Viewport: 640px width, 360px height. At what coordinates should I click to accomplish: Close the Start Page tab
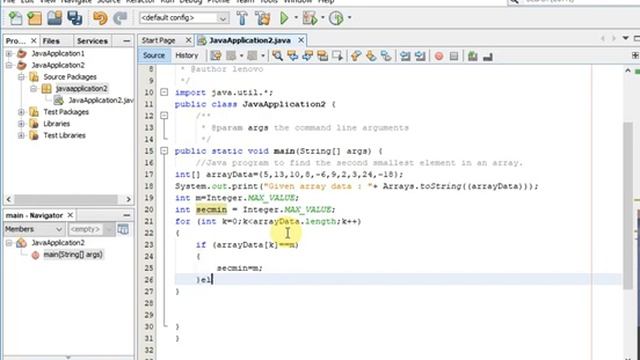click(188, 40)
